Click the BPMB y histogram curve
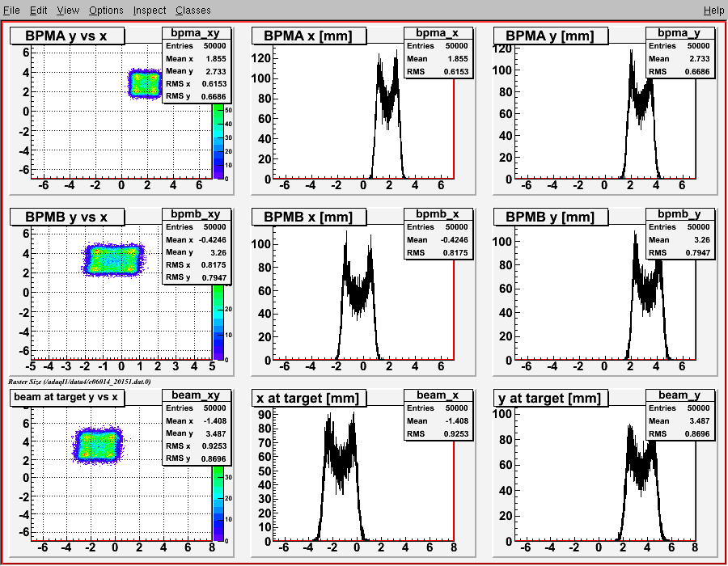728x566 pixels. (x=648, y=297)
